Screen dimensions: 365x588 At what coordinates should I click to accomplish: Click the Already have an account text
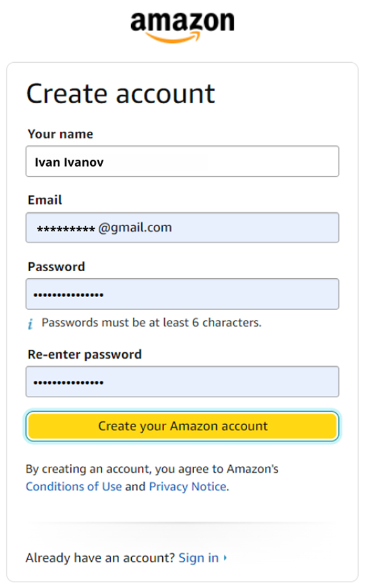[100, 558]
